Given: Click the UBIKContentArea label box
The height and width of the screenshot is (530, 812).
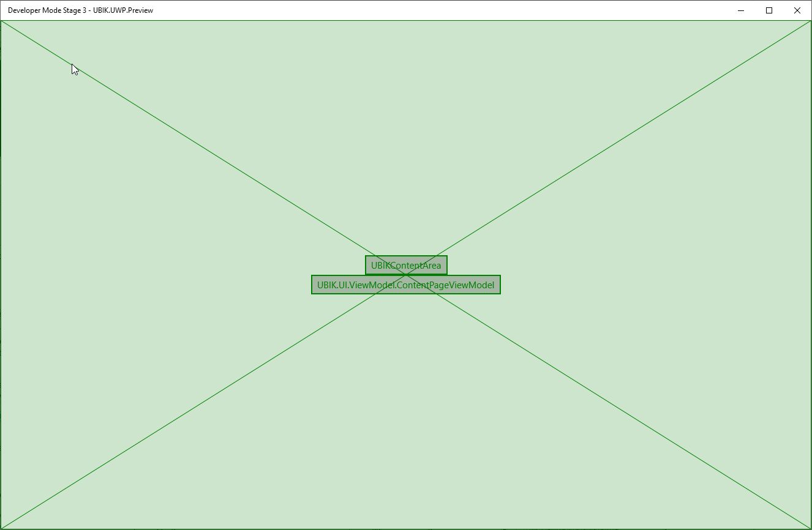Looking at the screenshot, I should pos(406,266).
